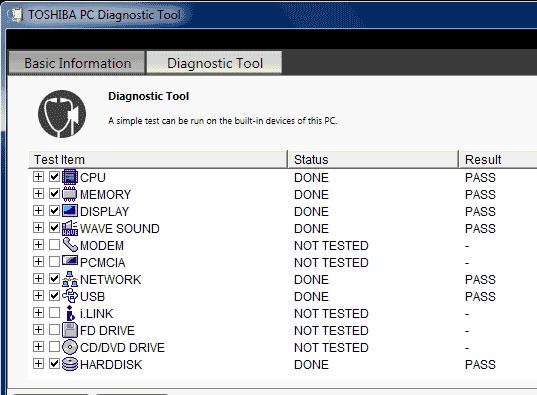Expand the MEMORY test tree node
This screenshot has width=537, height=395.
click(38, 194)
